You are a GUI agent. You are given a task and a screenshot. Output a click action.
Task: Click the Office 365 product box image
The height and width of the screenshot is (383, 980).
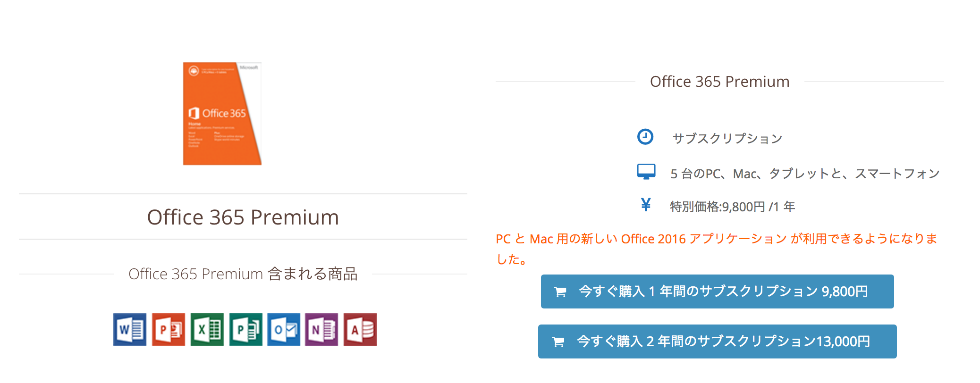pyautogui.click(x=222, y=113)
